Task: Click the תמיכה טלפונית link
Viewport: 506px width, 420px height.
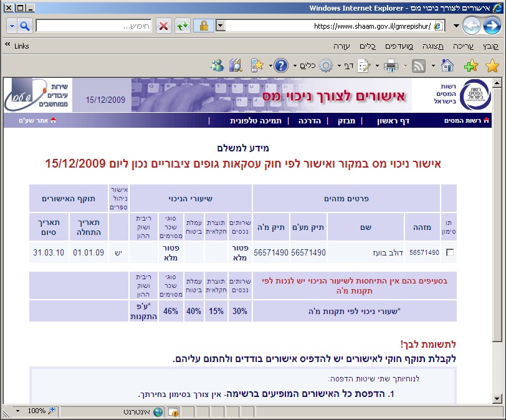Action: (x=252, y=120)
